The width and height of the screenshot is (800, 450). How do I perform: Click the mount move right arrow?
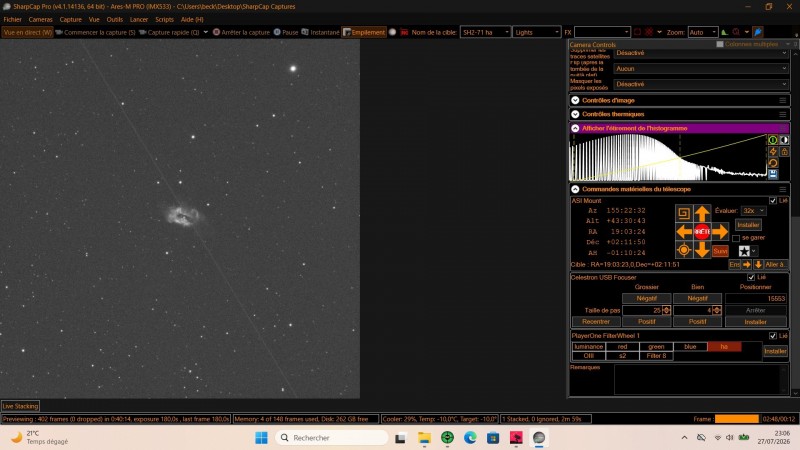pyautogui.click(x=720, y=232)
